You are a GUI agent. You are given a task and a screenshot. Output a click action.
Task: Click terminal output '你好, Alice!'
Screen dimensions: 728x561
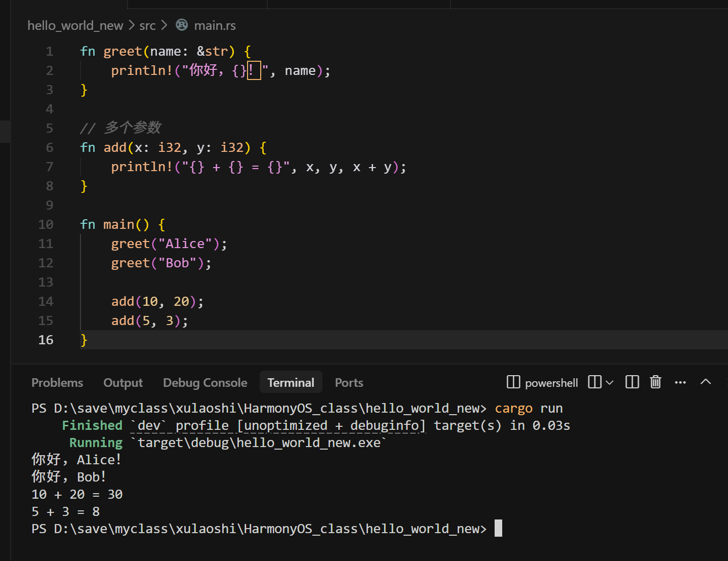coord(76,460)
